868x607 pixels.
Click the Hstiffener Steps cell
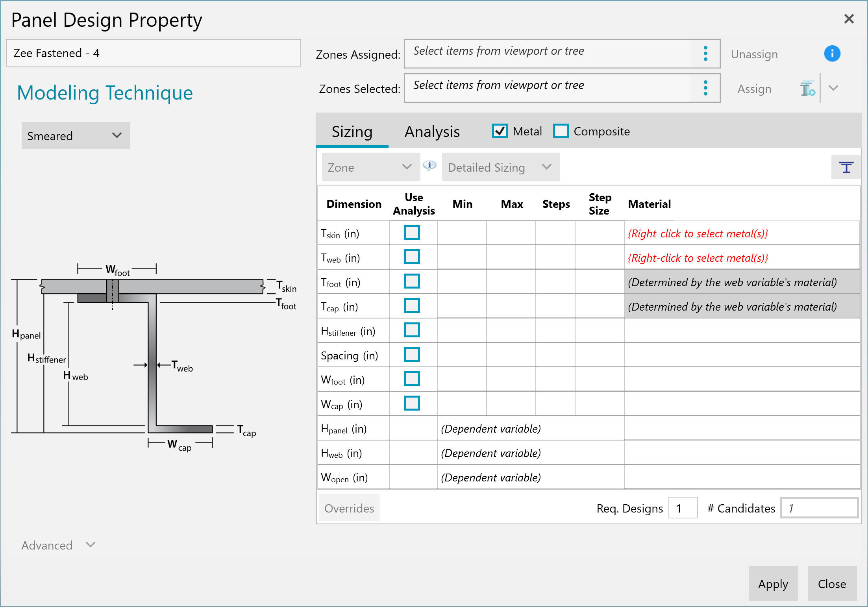(555, 331)
